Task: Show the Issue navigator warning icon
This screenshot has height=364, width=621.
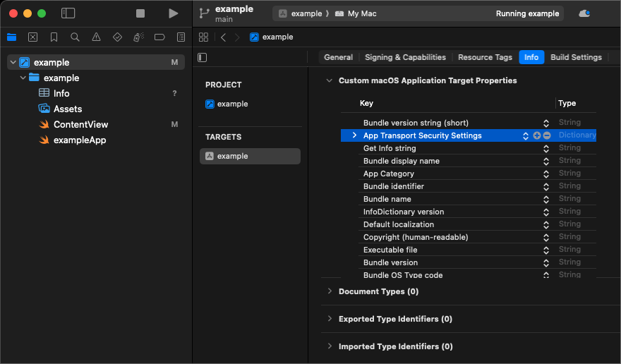Action: [x=96, y=37]
